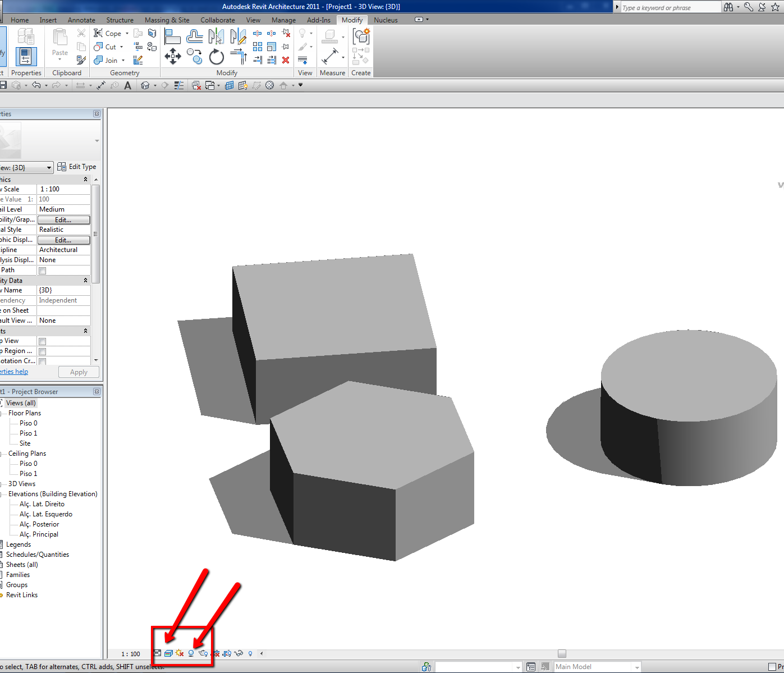The height and width of the screenshot is (673, 784).
Task: Open the Insert ribbon tab
Action: 48,20
